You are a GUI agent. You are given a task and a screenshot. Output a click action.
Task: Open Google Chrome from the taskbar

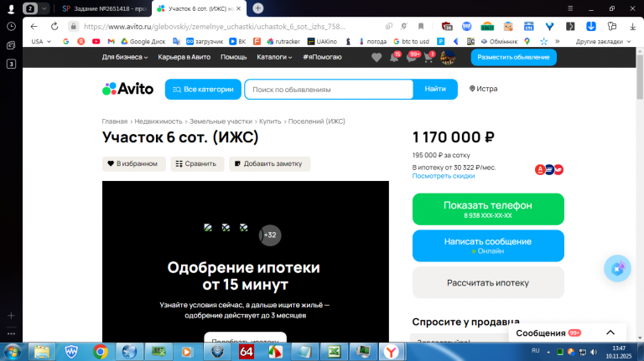101,352
